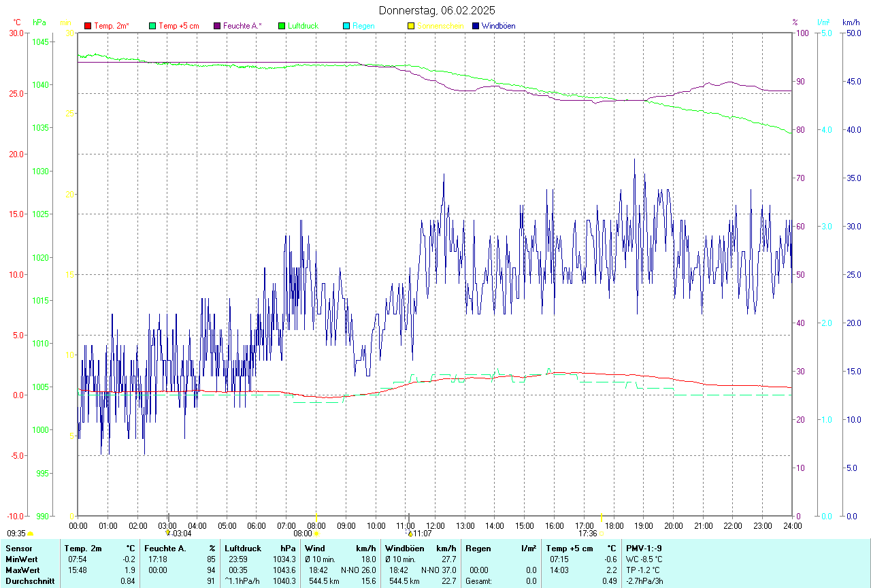This screenshot has height=588, width=871.
Task: Click the cyan Regen legend square
Action: point(346,26)
